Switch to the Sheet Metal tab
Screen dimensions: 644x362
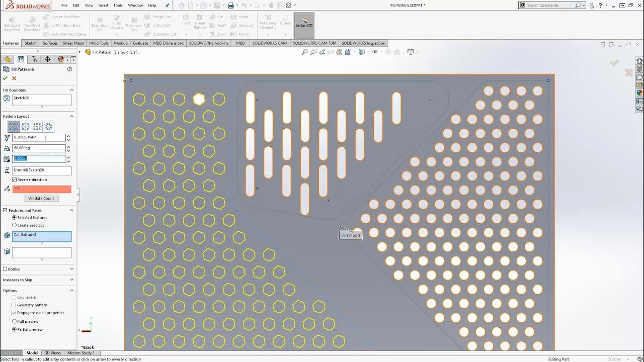coord(73,43)
